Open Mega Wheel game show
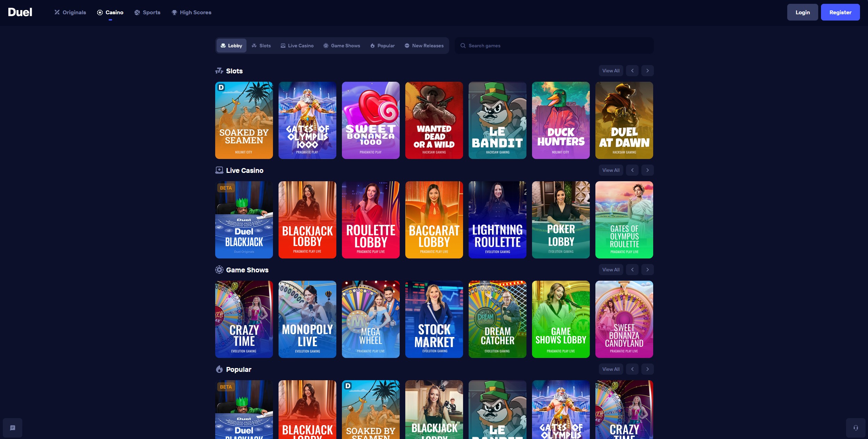Screen dimensions: 868x439 tap(371, 319)
